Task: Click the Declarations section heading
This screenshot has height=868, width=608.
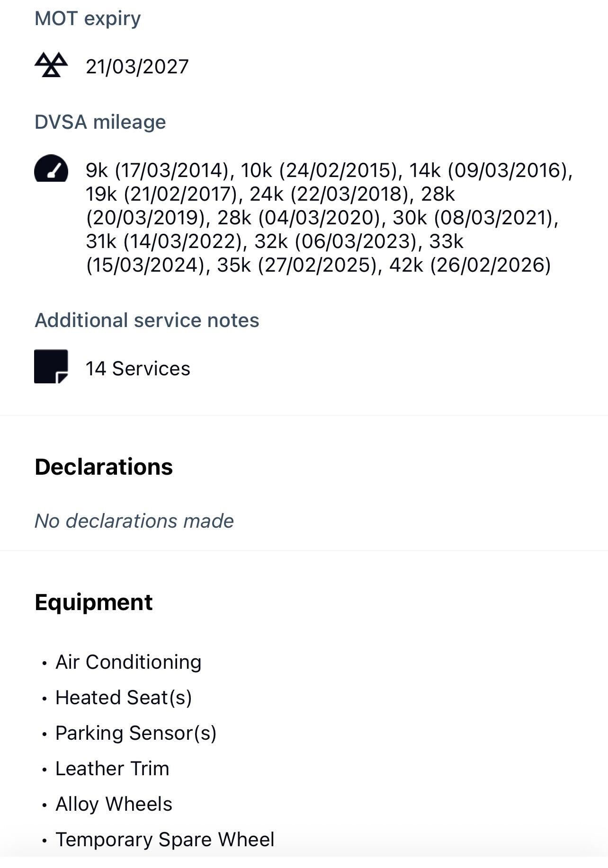Action: click(x=104, y=467)
